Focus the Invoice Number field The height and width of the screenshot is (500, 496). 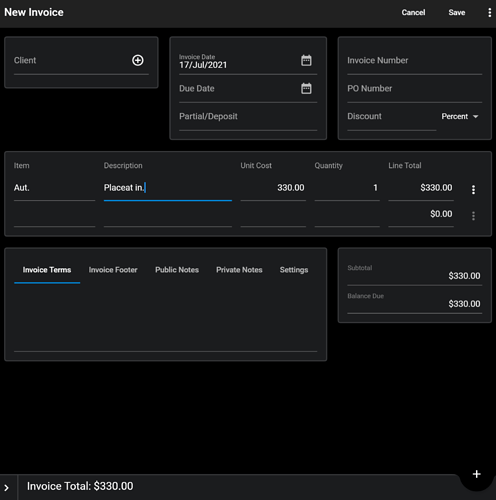(415, 61)
